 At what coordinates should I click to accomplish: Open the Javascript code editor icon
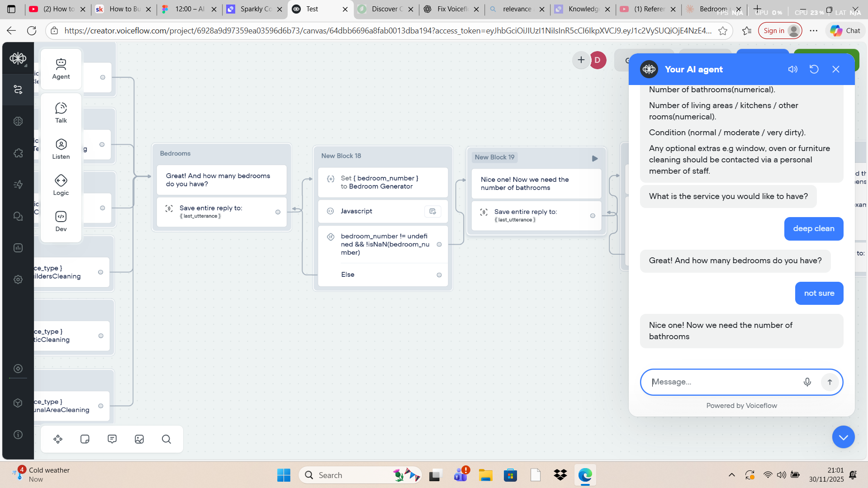[x=433, y=211]
